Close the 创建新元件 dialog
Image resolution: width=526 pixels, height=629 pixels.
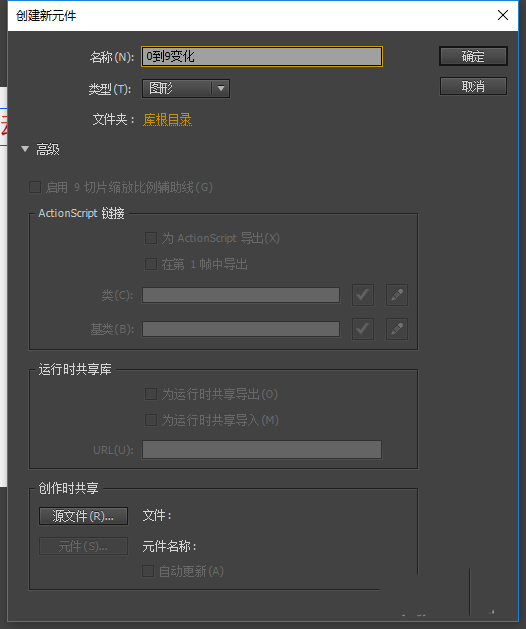coord(502,15)
